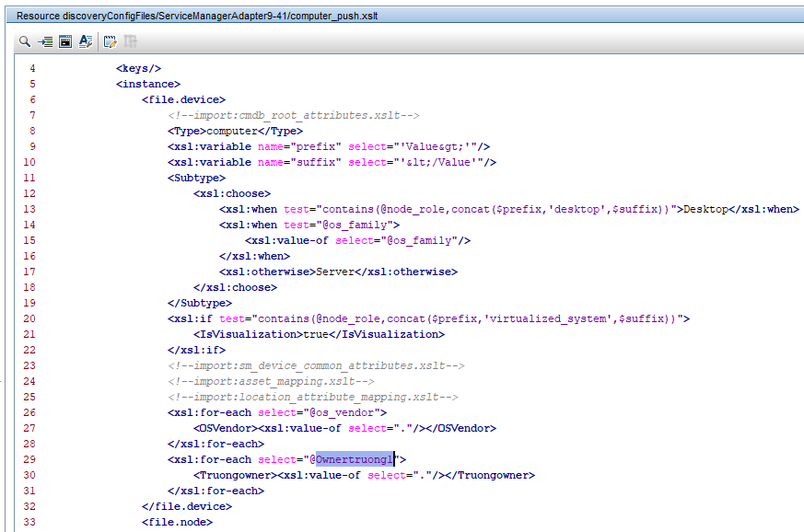Click the Go to Line icon
Screen dimensions: 804x532
pos(44,41)
